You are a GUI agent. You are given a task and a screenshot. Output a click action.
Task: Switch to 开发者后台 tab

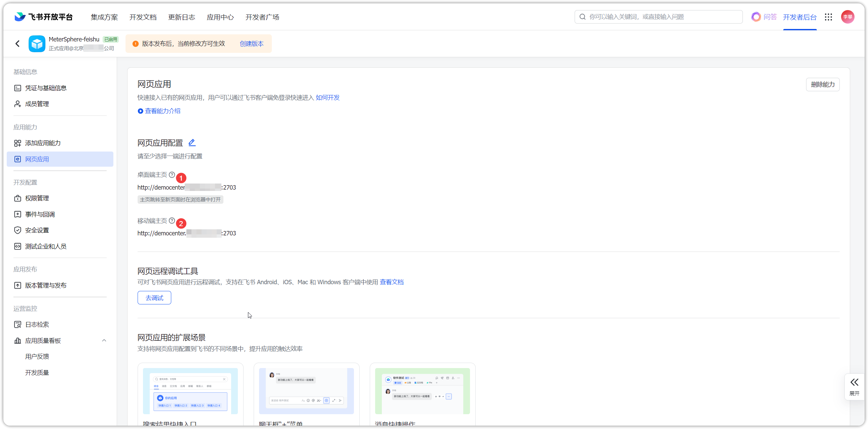coord(800,17)
